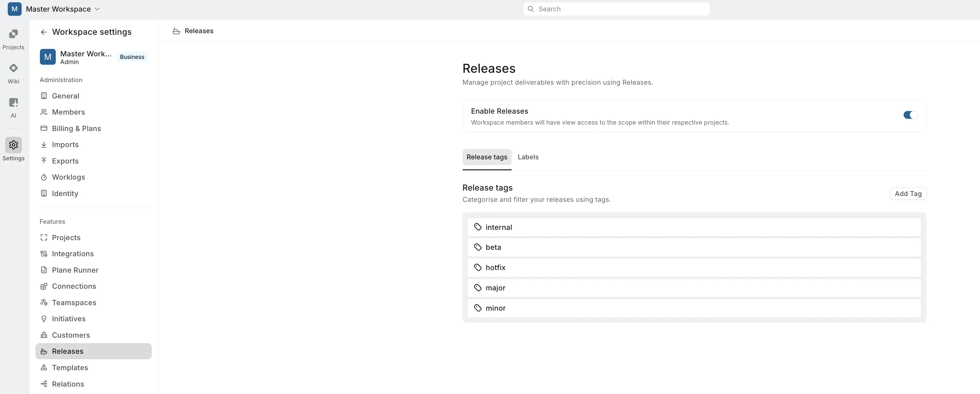Select the Projects icon in the left rail
980x394 pixels.
point(13,34)
